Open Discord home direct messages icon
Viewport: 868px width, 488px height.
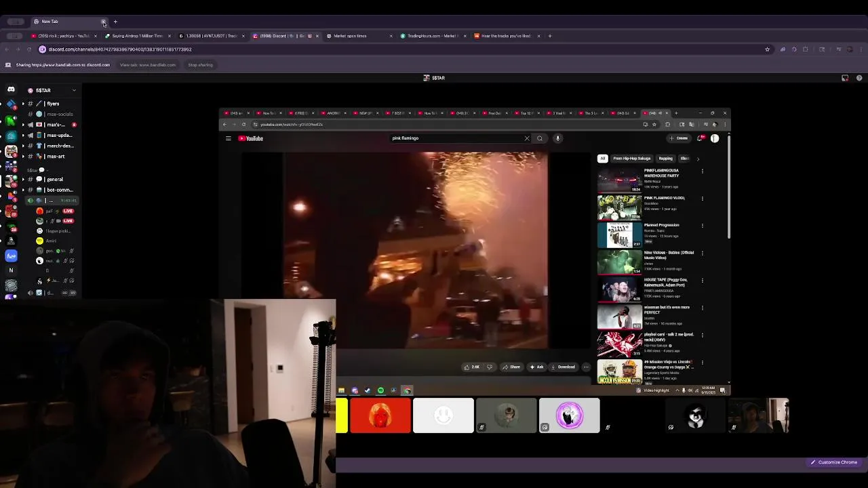pos(11,90)
